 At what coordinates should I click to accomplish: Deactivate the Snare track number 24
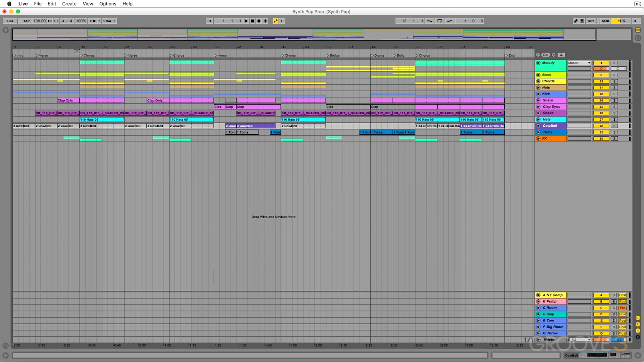[x=601, y=101]
